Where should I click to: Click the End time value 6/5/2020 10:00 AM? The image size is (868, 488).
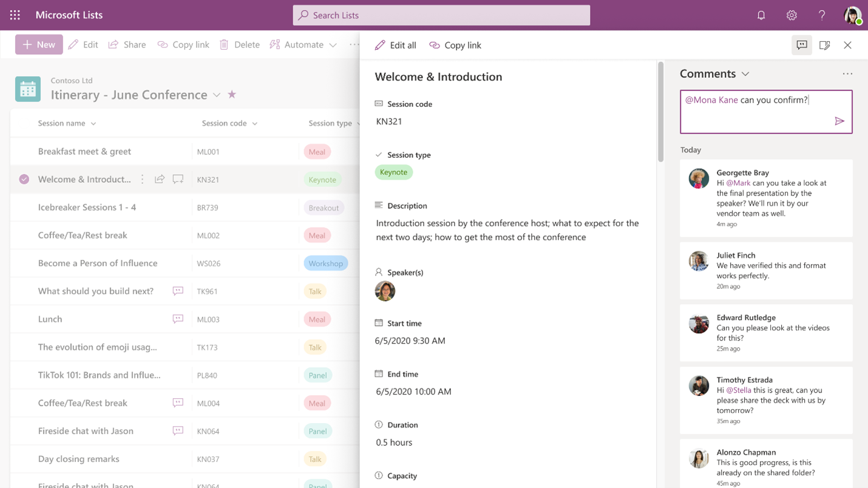pos(413,391)
